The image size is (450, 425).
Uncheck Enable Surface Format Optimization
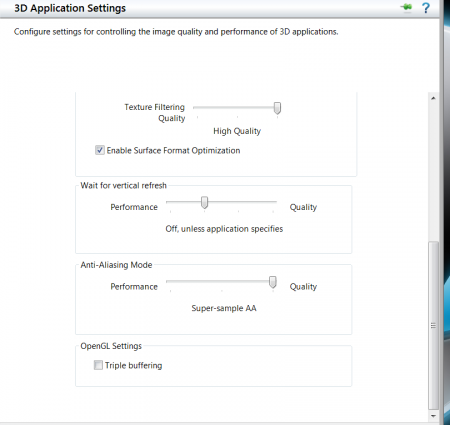tap(100, 150)
